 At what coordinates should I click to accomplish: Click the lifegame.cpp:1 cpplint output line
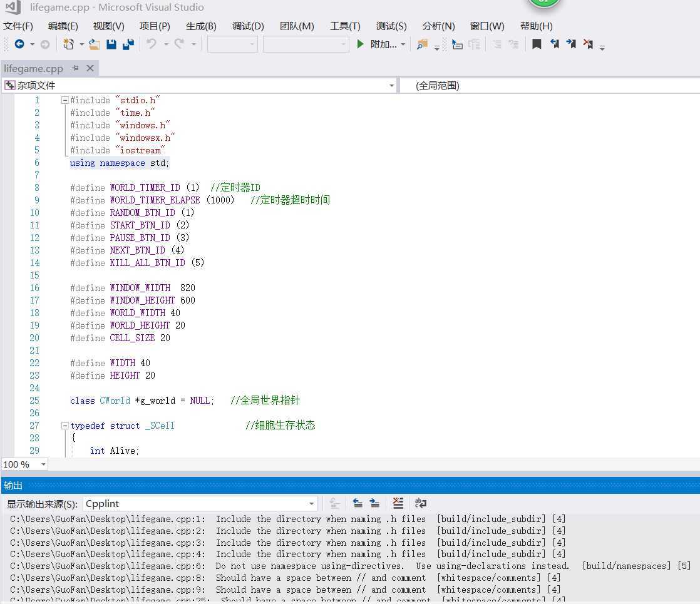pyautogui.click(x=288, y=519)
